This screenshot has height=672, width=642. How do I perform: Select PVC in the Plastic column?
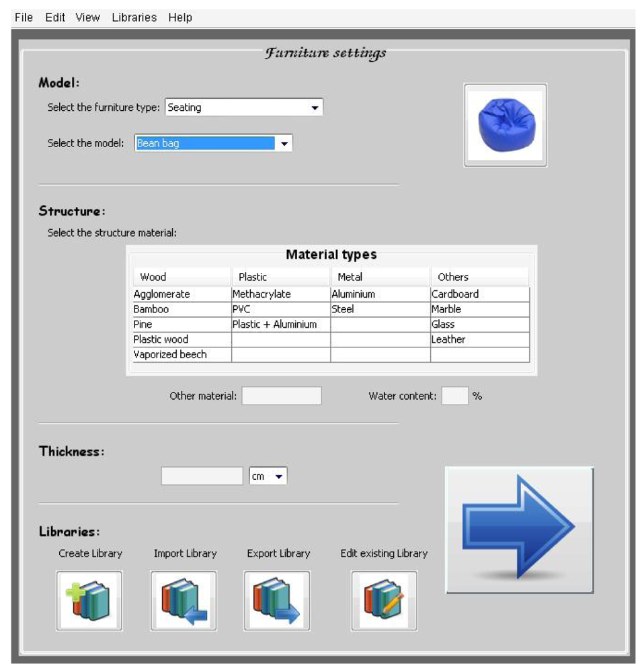coord(281,309)
